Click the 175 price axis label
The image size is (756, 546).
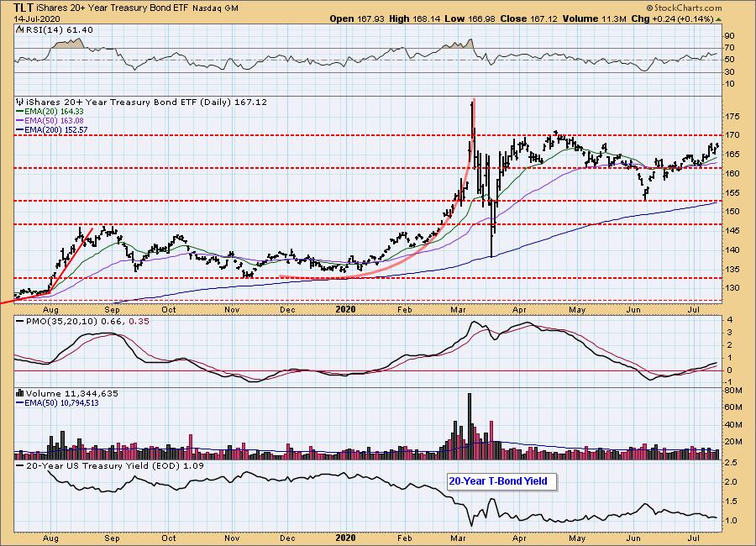click(732, 116)
